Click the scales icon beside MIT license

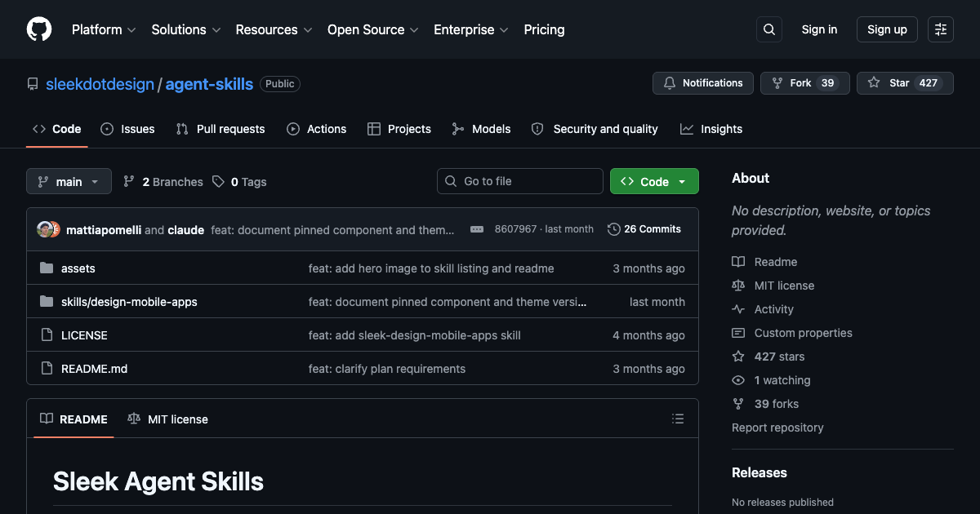point(738,286)
